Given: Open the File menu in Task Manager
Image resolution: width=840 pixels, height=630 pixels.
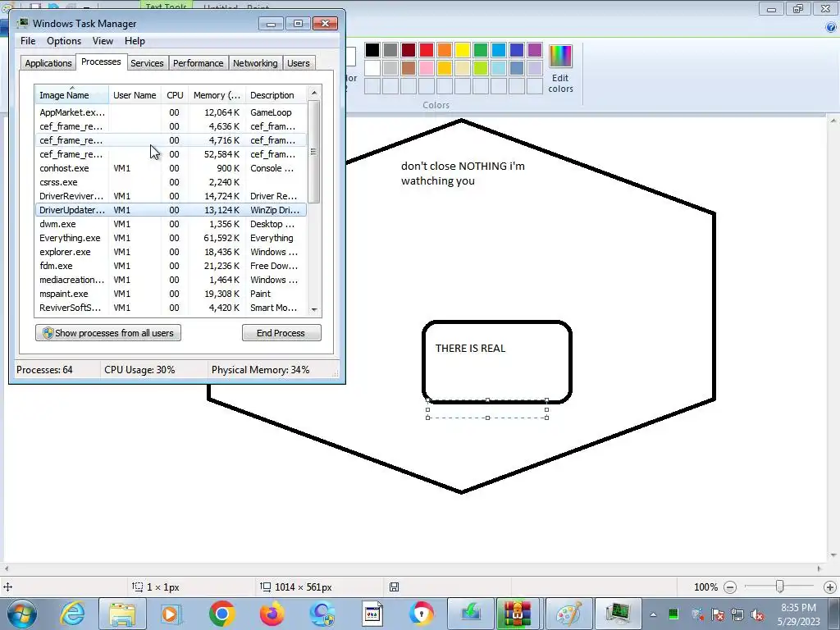Looking at the screenshot, I should (x=28, y=41).
